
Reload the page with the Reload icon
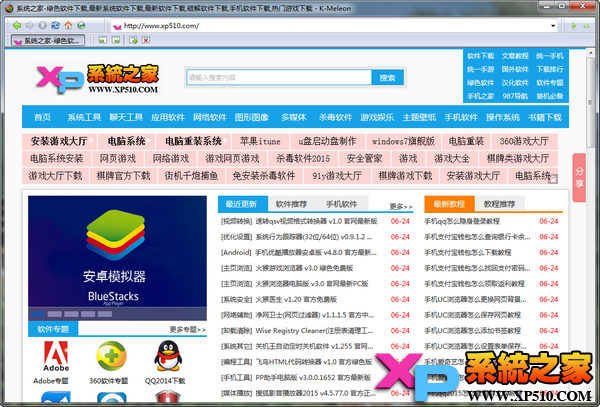55,26
